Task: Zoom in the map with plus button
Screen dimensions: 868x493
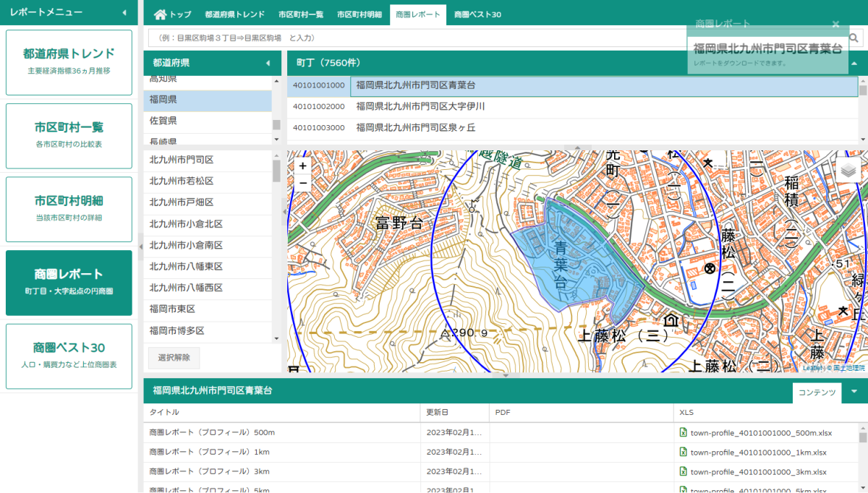Action: (x=302, y=166)
